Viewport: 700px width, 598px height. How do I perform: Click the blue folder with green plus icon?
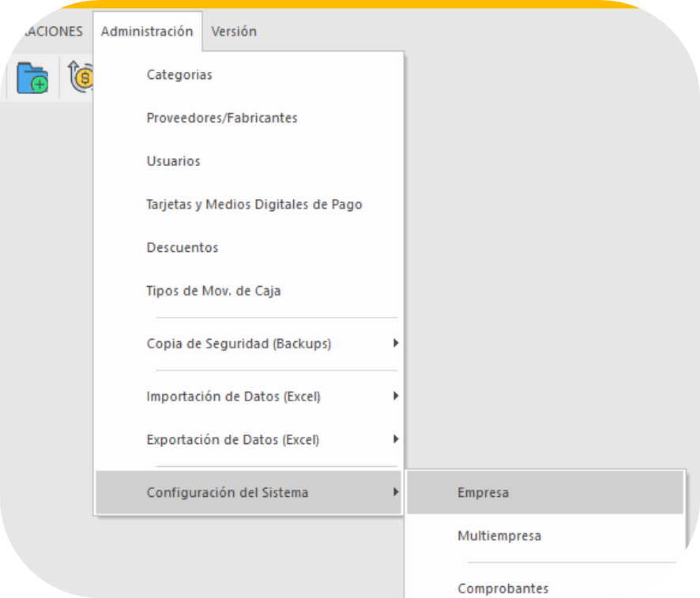32,78
